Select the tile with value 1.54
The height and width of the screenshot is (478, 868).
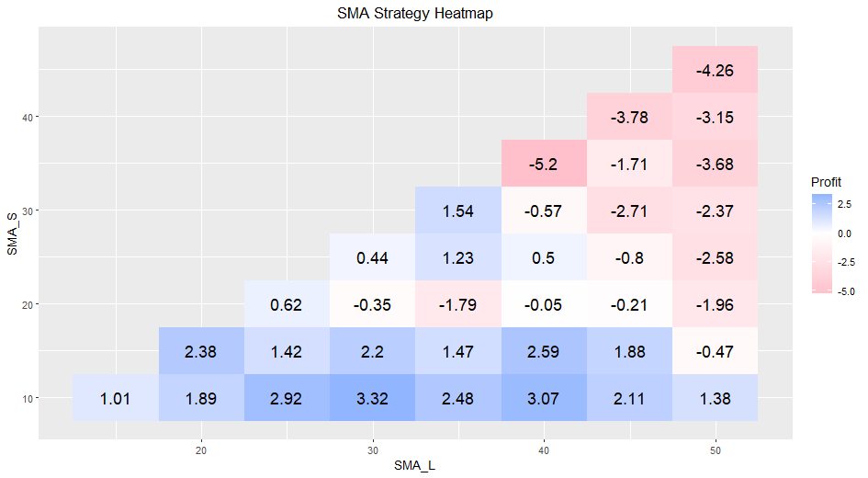pyautogui.click(x=458, y=211)
